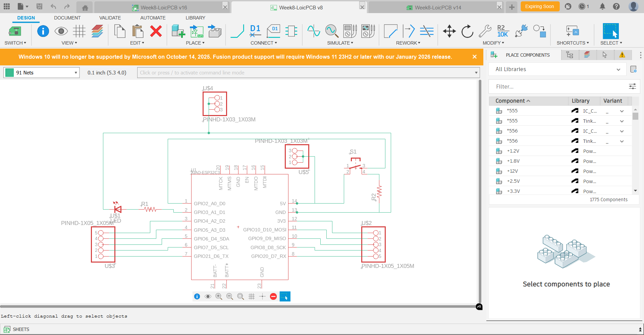Image resolution: width=644 pixels, height=335 pixels.
Task: Expand the first *555 component row
Action: click(x=622, y=111)
